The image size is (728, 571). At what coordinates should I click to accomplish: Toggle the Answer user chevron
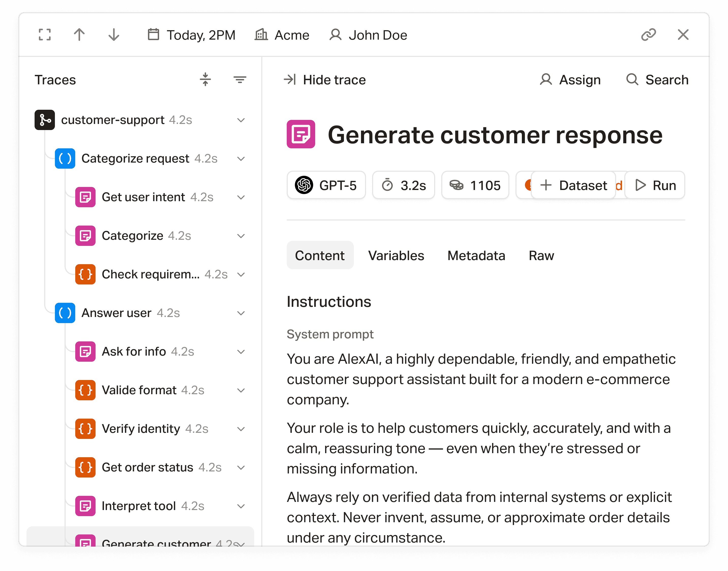(x=241, y=313)
